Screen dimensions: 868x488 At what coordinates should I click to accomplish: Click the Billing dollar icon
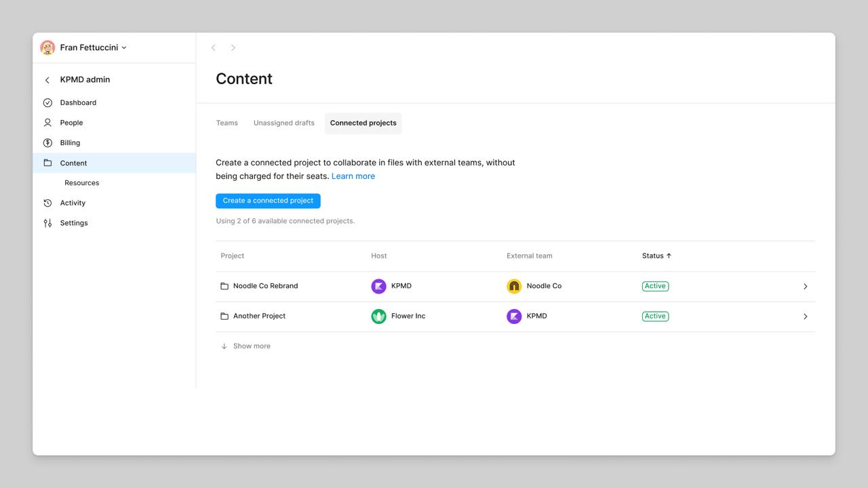(x=47, y=142)
